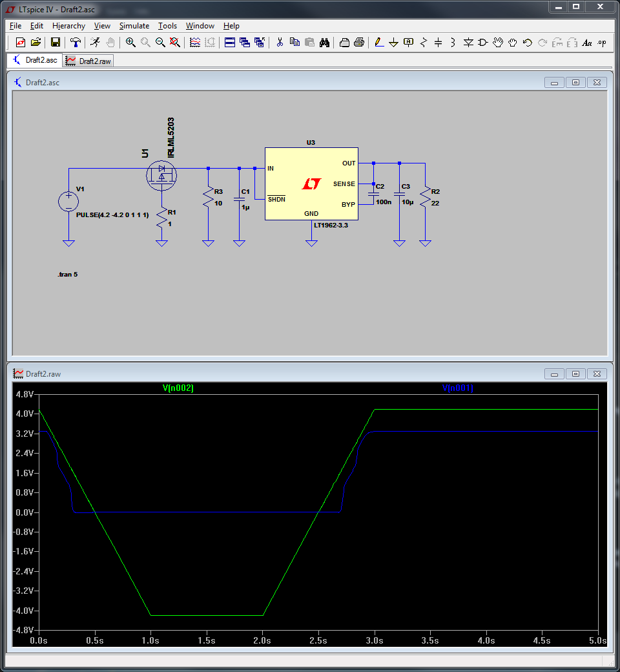Save the schematic with the floppy icon

click(56, 42)
